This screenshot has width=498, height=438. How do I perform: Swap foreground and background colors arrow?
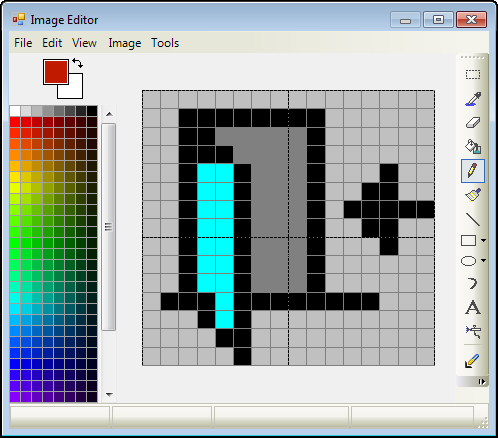77,63
